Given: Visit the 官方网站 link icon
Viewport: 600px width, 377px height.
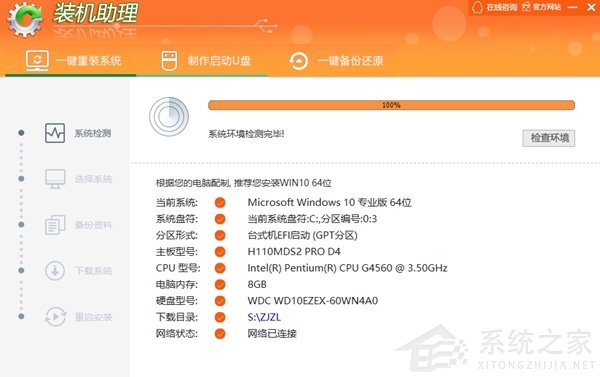Looking at the screenshot, I should pyautogui.click(x=526, y=7).
